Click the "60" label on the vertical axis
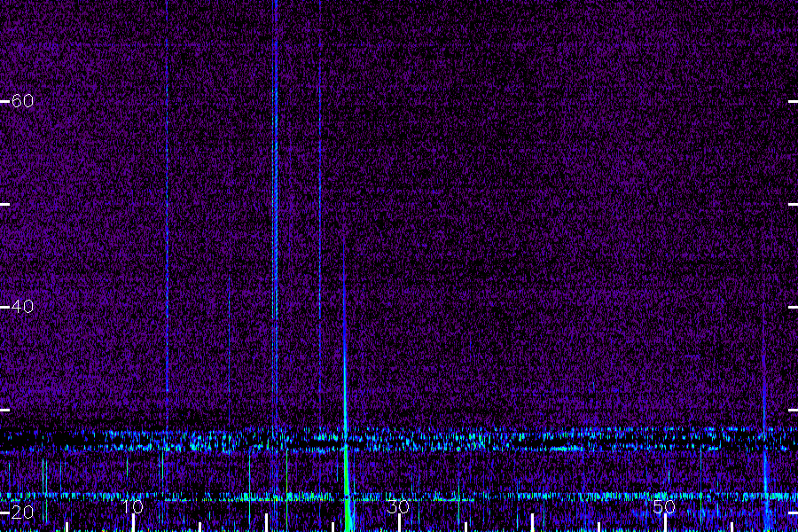 tap(22, 101)
